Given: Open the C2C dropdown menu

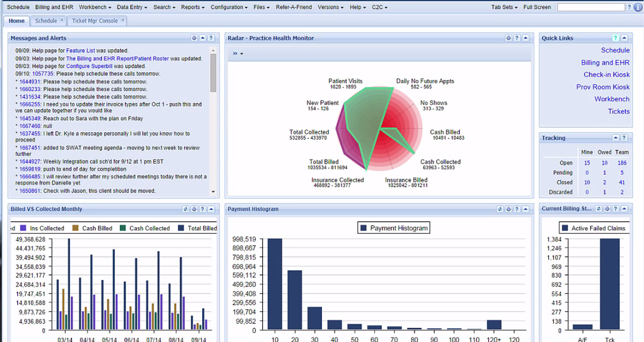Looking at the screenshot, I should 380,7.
